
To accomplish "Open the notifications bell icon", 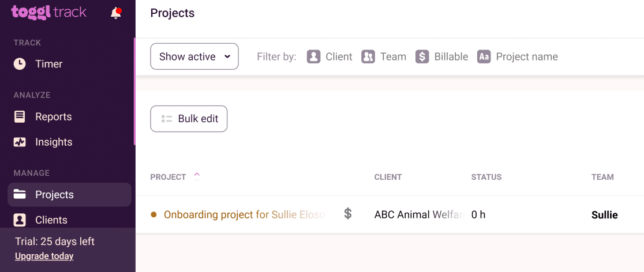I will click(116, 13).
